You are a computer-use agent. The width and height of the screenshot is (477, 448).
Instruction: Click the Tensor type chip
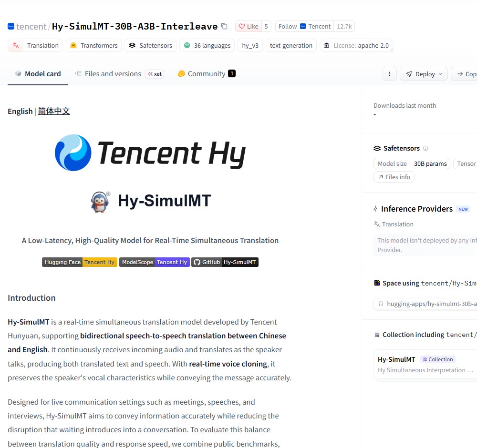click(465, 163)
